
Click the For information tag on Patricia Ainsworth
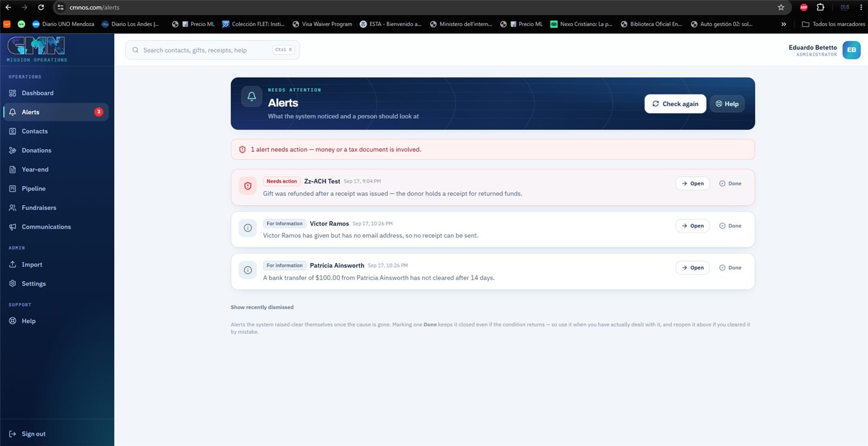[285, 265]
